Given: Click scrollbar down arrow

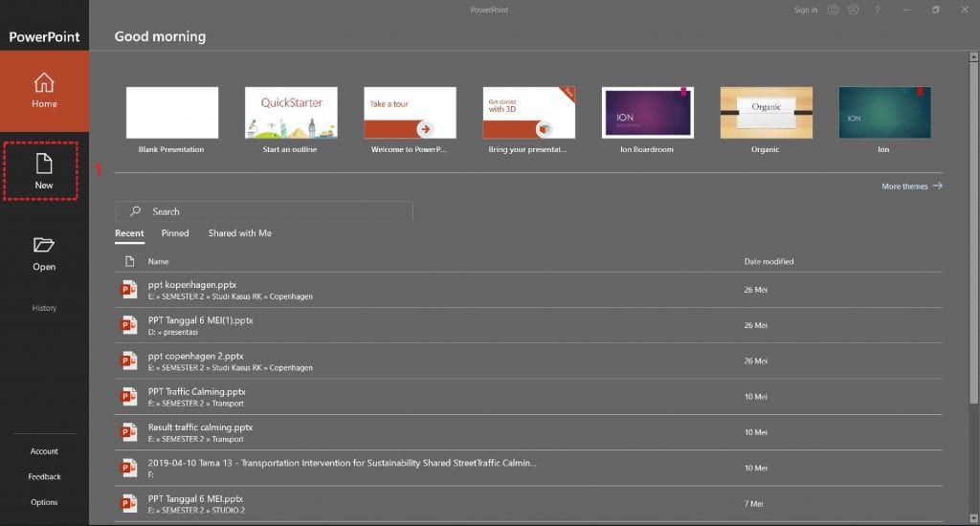Looking at the screenshot, I should click(x=973, y=518).
